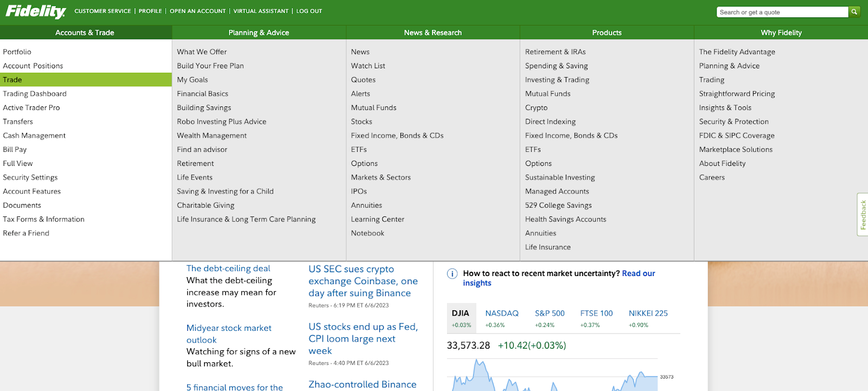
Task: Switch to the NASDAQ index tab
Action: click(502, 318)
